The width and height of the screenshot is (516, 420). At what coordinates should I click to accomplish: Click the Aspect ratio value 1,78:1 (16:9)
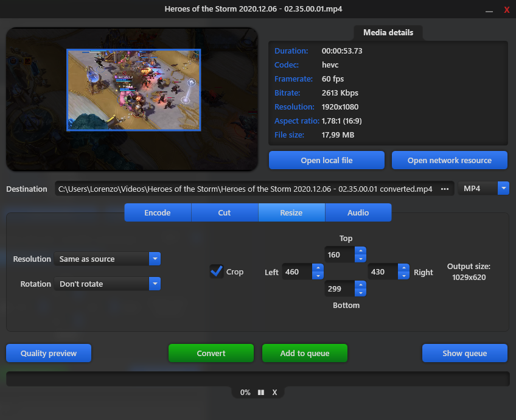pyautogui.click(x=341, y=121)
